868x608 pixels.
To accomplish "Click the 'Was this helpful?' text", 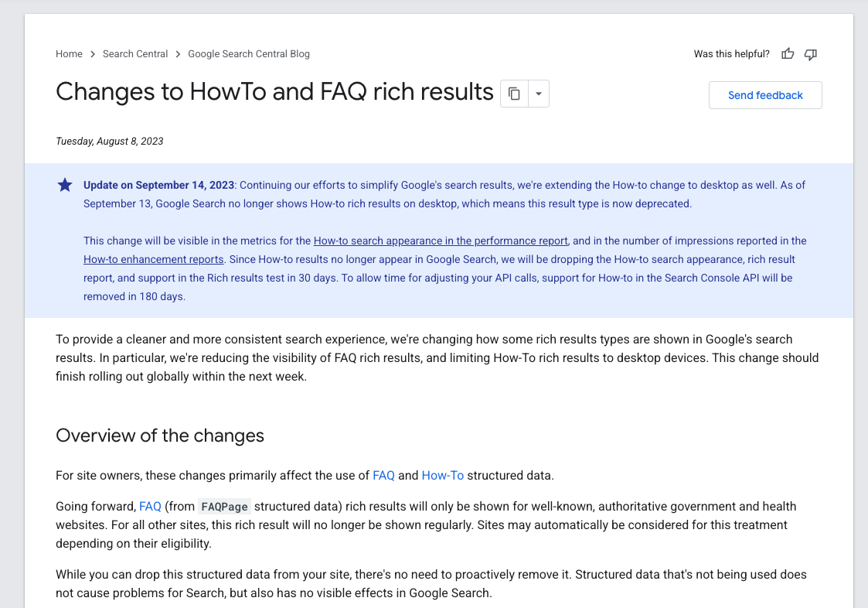I will point(731,54).
